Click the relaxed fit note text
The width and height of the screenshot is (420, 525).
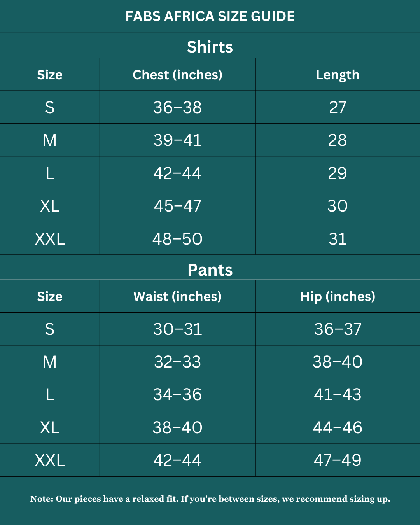[x=210, y=499]
